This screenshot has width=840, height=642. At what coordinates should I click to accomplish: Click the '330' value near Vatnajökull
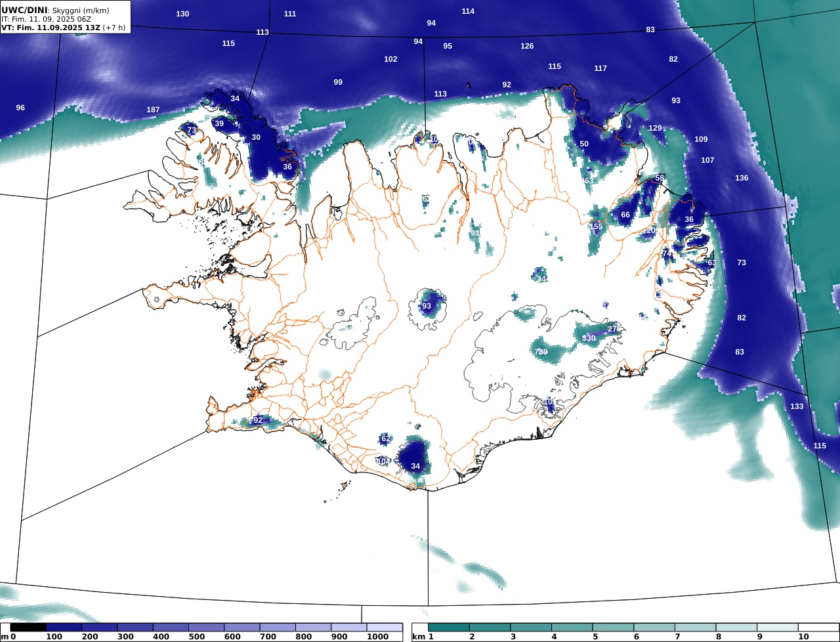589,339
